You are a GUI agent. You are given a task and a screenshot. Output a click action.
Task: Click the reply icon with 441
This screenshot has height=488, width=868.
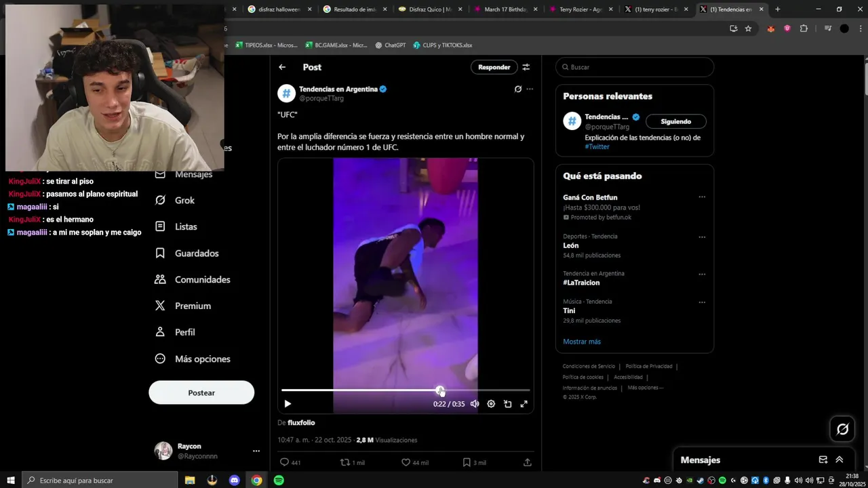click(x=290, y=462)
